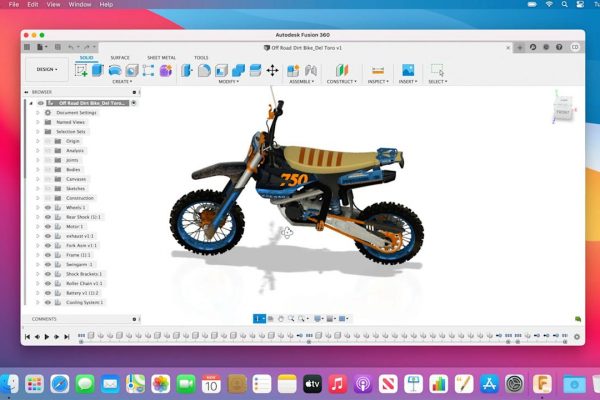This screenshot has width=600, height=400.
Task: Click the ViewCube in the viewport
Action: 564,108
